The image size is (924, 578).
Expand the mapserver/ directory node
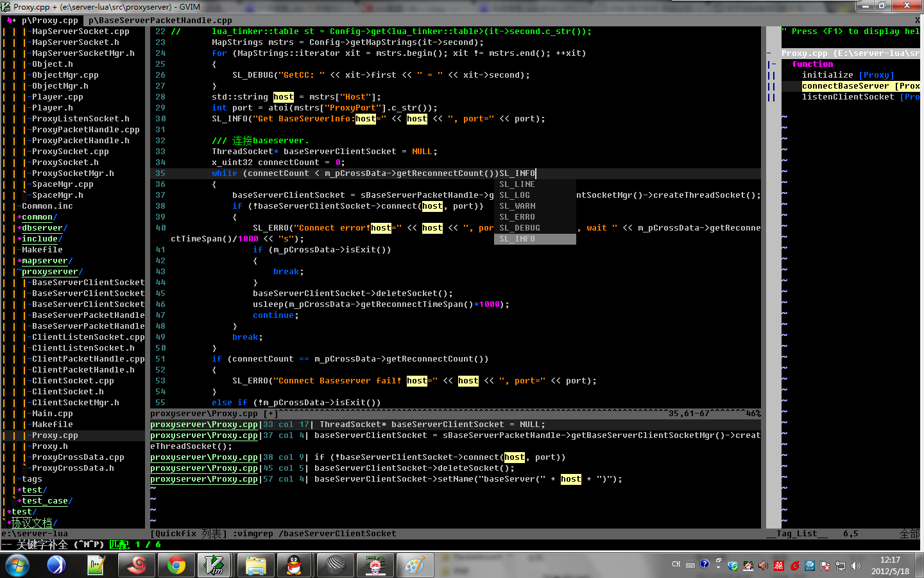(x=45, y=261)
